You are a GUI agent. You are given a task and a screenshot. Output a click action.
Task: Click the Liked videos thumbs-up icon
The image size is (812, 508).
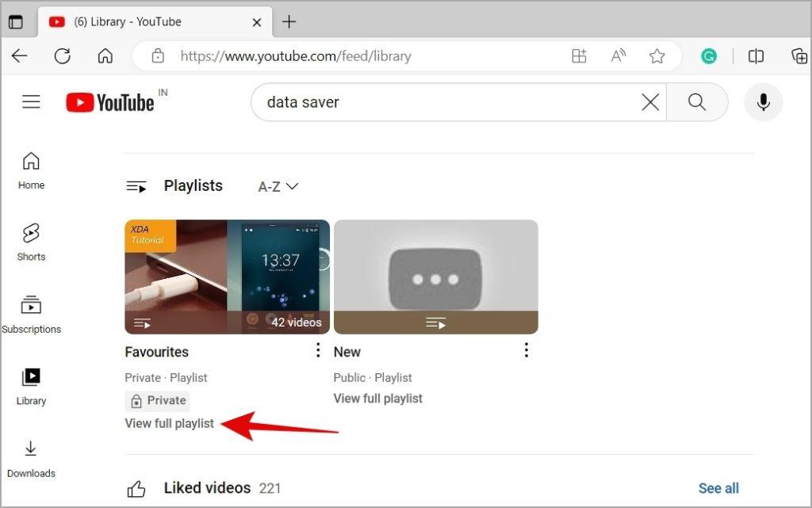(x=136, y=488)
